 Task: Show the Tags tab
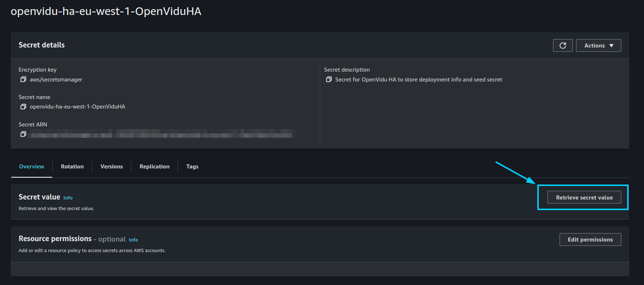(x=192, y=167)
